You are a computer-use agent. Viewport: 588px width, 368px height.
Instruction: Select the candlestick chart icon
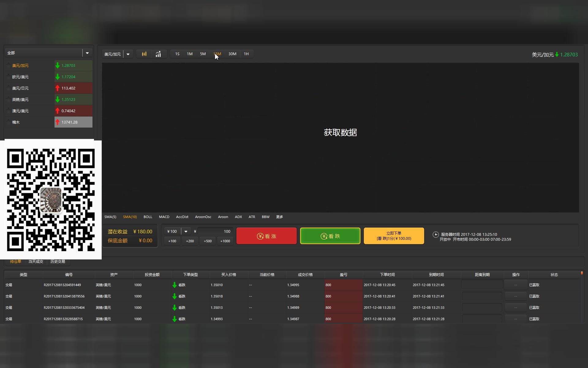coord(144,54)
